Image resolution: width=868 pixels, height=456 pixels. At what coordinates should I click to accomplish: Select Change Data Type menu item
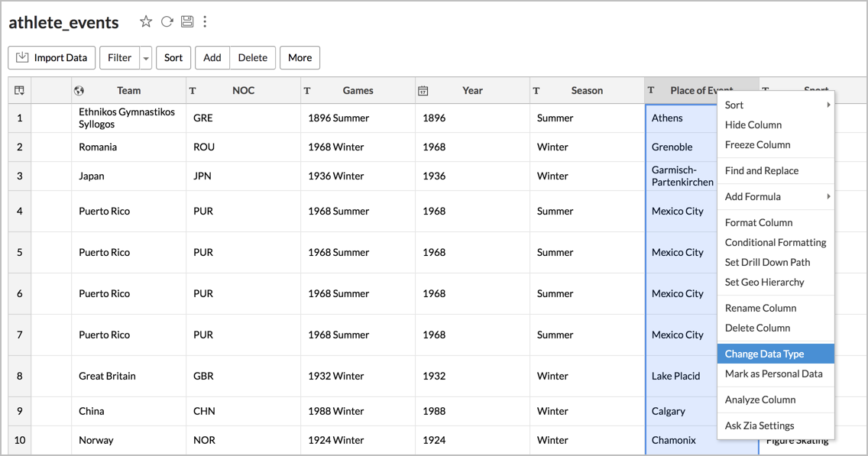coord(776,354)
